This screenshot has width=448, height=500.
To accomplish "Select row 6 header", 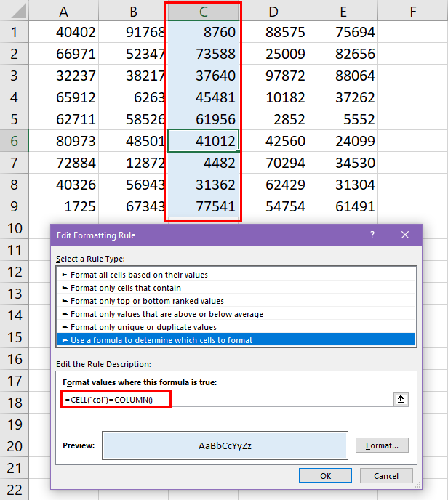I will 14,141.
